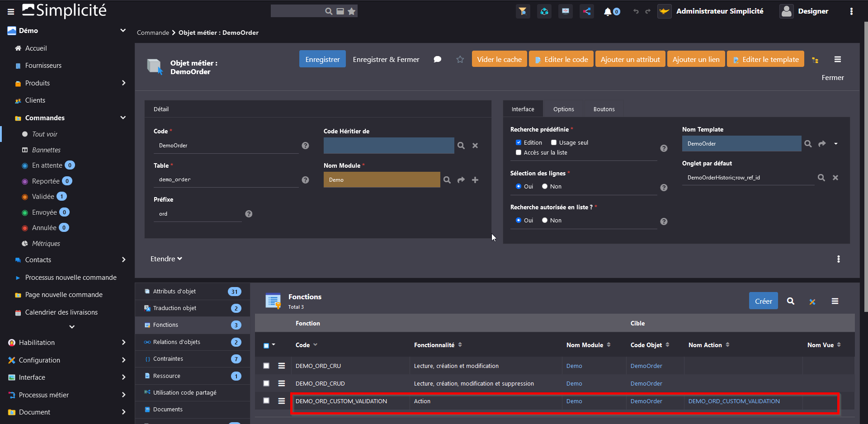The height and width of the screenshot is (424, 868).
Task: Expand the Produits menu
Action: click(x=123, y=83)
